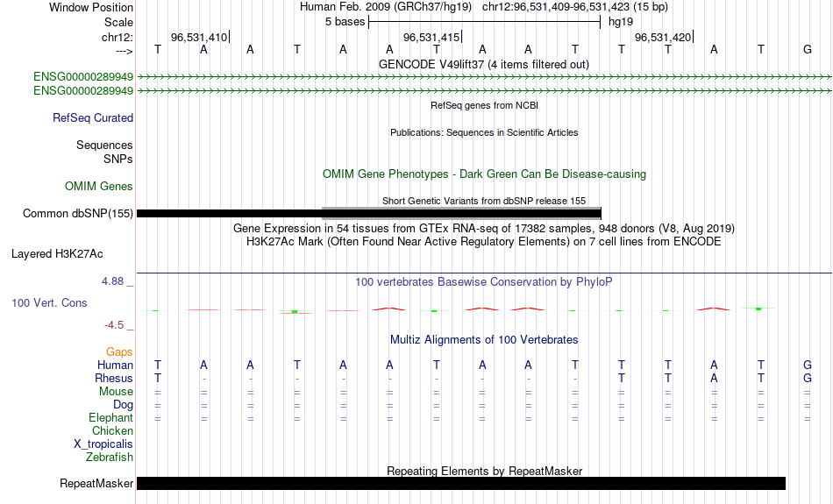Image resolution: width=833 pixels, height=504 pixels.
Task: Click 100 vertebrates Basewise Conservation by PhyloP
Action: pos(484,282)
